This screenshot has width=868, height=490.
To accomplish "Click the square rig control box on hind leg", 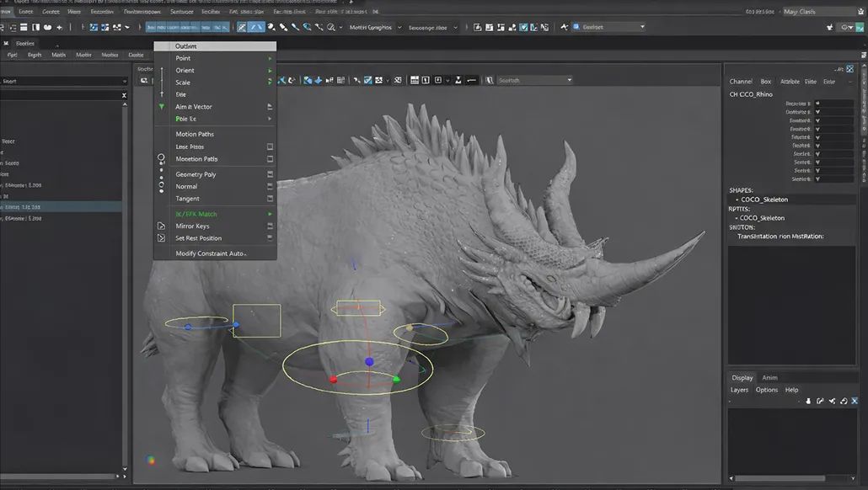I will click(x=256, y=321).
